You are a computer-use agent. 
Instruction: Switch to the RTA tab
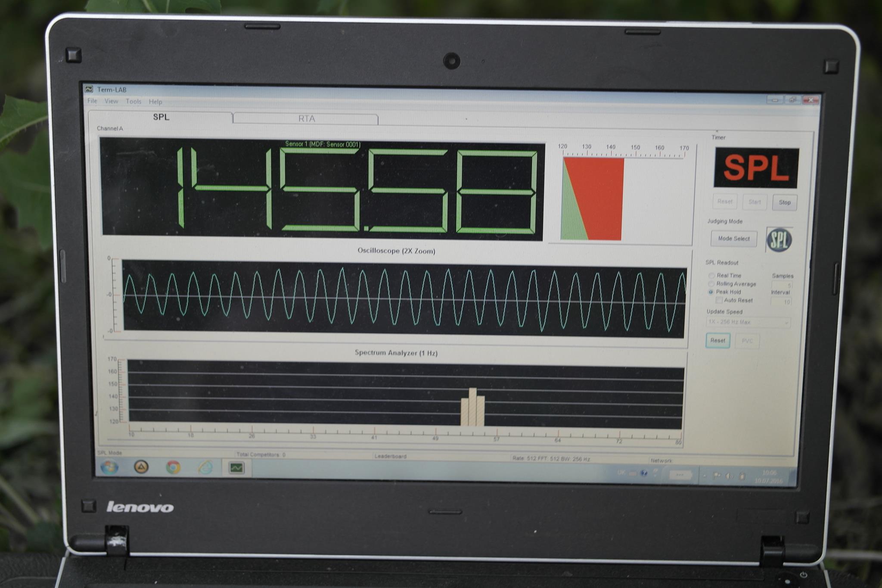point(306,118)
